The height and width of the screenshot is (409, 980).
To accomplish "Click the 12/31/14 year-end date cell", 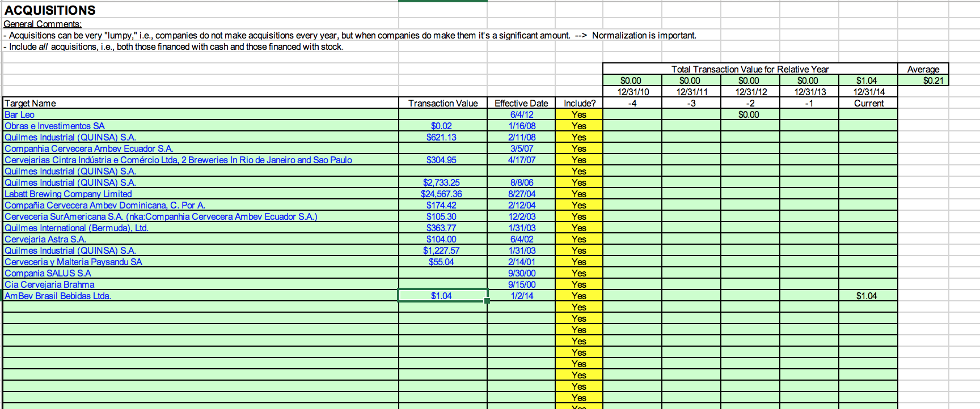I will (x=869, y=92).
